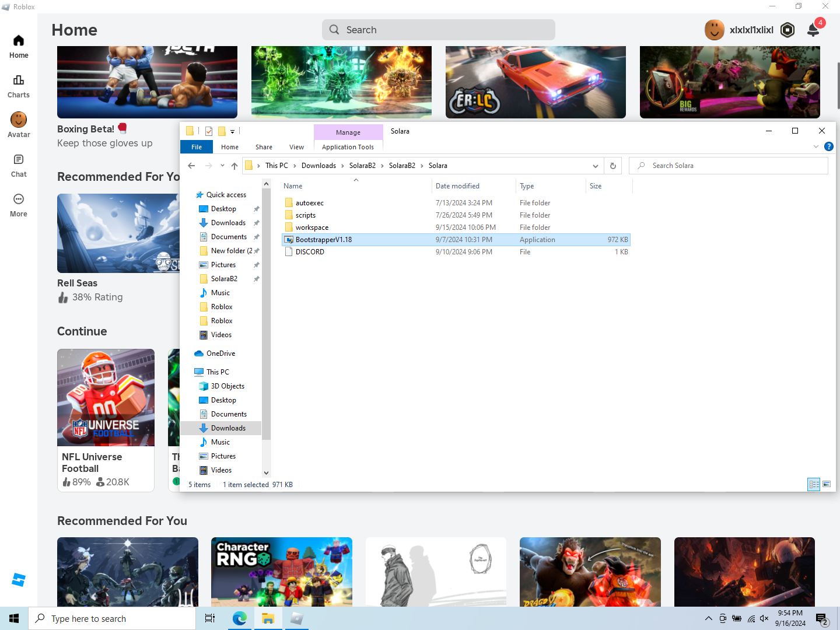Image resolution: width=840 pixels, height=630 pixels.
Task: Open Task View on taskbar
Action: coord(210,618)
